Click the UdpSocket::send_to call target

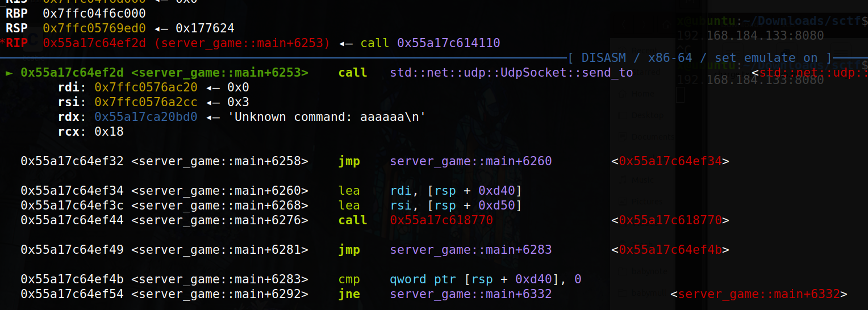tap(511, 73)
